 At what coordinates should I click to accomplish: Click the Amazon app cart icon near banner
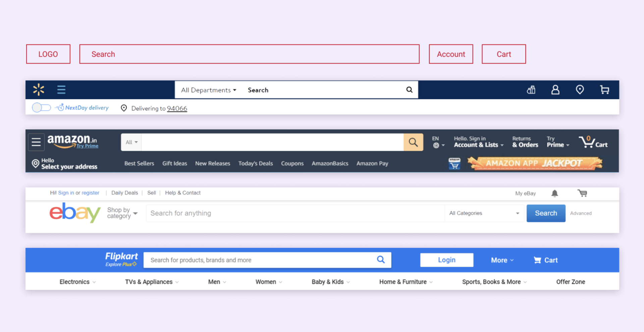click(454, 163)
